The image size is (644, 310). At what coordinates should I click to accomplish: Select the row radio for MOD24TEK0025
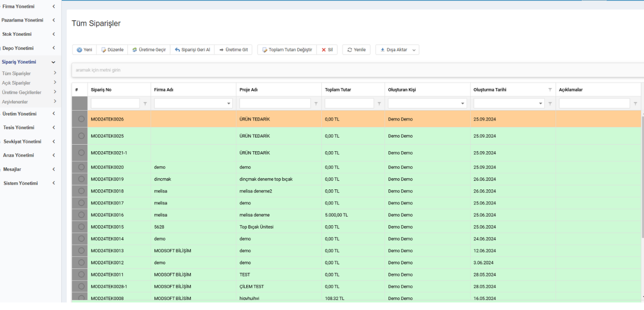pyautogui.click(x=81, y=136)
